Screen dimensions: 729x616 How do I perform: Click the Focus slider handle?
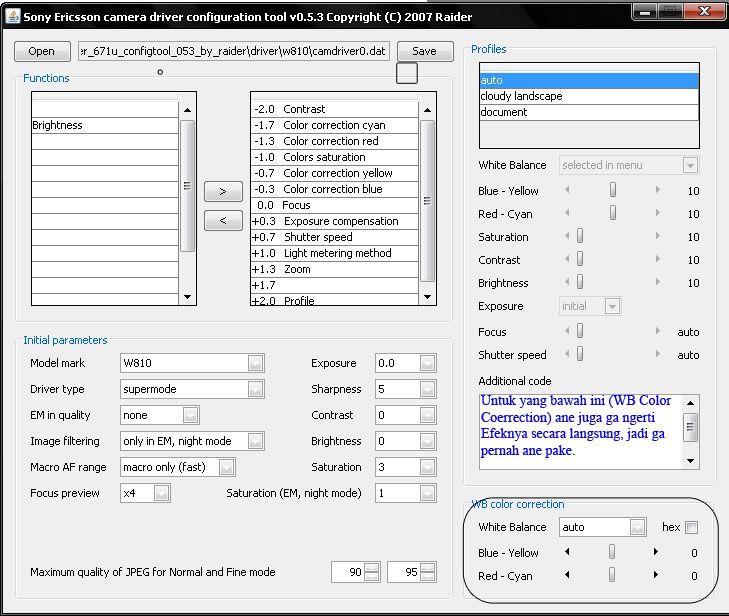click(x=580, y=331)
